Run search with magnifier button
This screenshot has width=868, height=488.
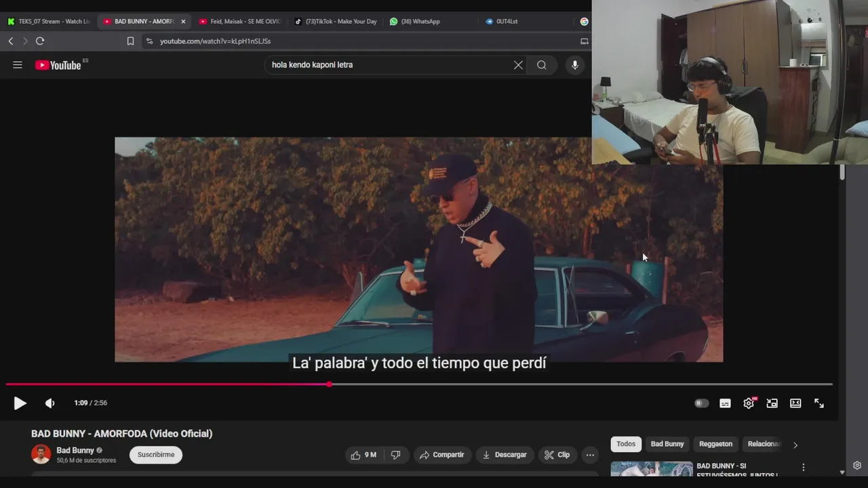click(542, 65)
